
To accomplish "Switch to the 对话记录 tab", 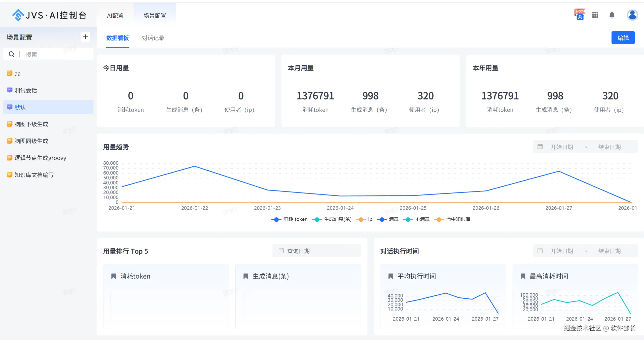I will pos(153,38).
